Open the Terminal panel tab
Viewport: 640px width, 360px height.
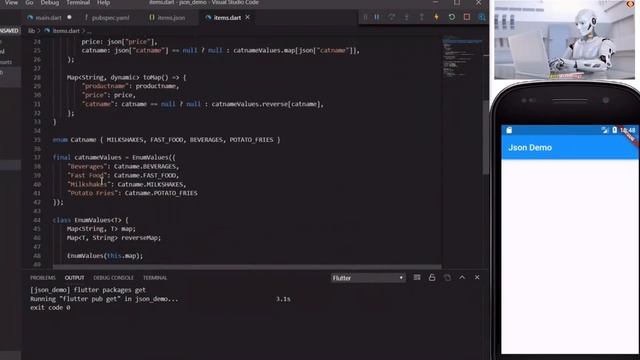click(x=155, y=278)
